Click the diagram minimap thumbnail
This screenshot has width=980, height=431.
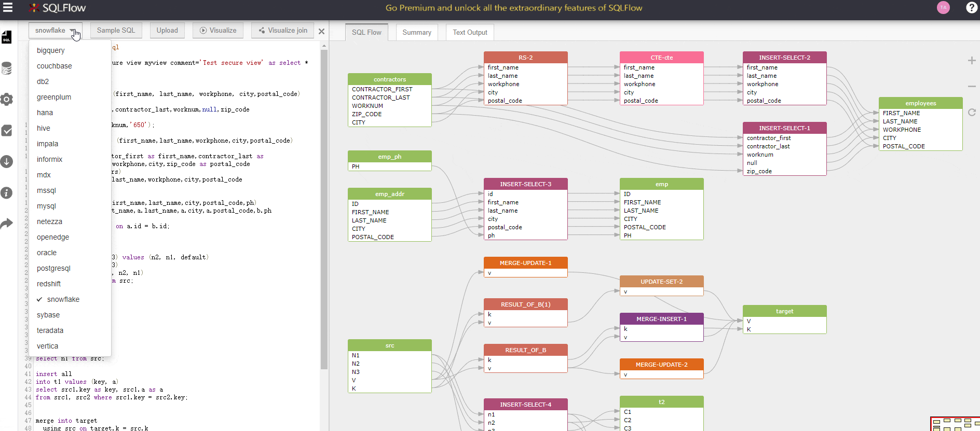tap(955, 424)
